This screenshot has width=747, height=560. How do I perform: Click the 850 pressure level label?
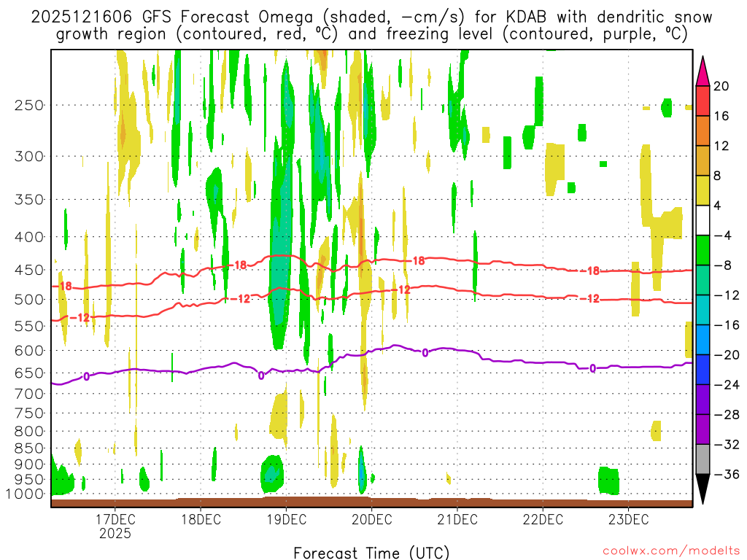[x=29, y=448]
